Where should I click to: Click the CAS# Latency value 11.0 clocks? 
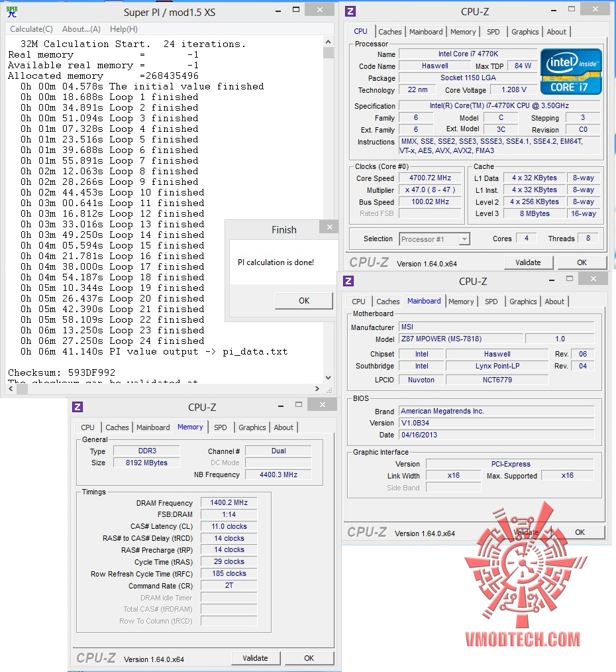coord(229,526)
